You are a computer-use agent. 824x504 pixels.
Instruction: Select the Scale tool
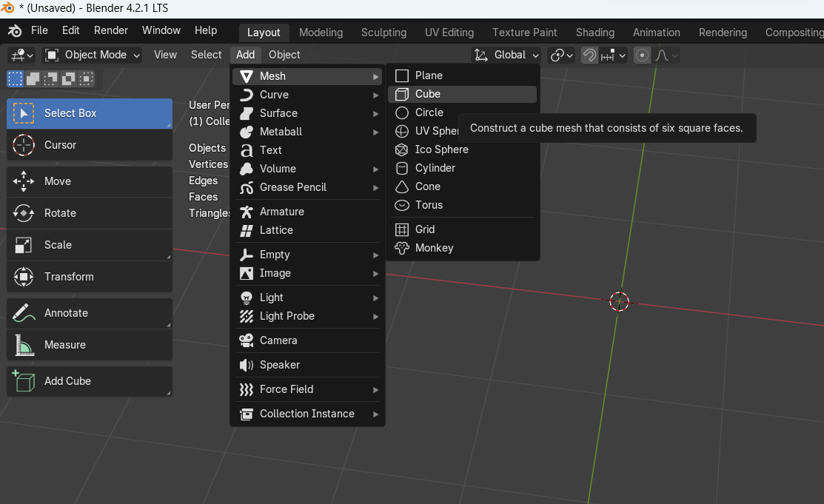point(90,245)
